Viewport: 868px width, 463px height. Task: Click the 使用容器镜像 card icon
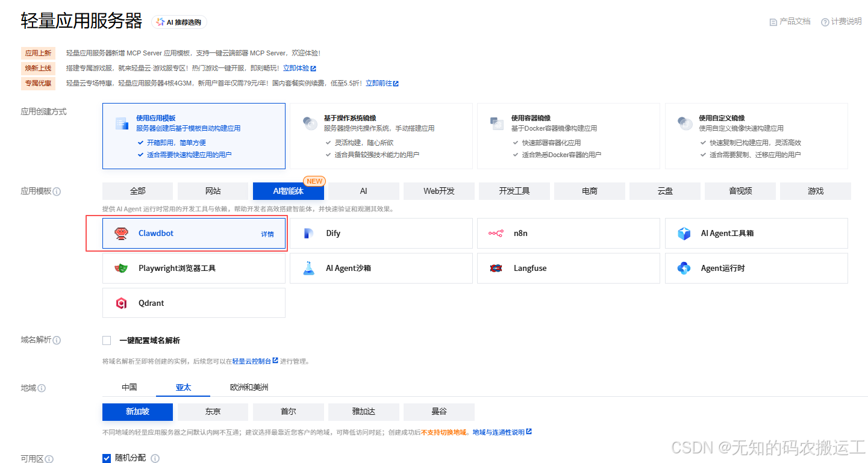498,123
